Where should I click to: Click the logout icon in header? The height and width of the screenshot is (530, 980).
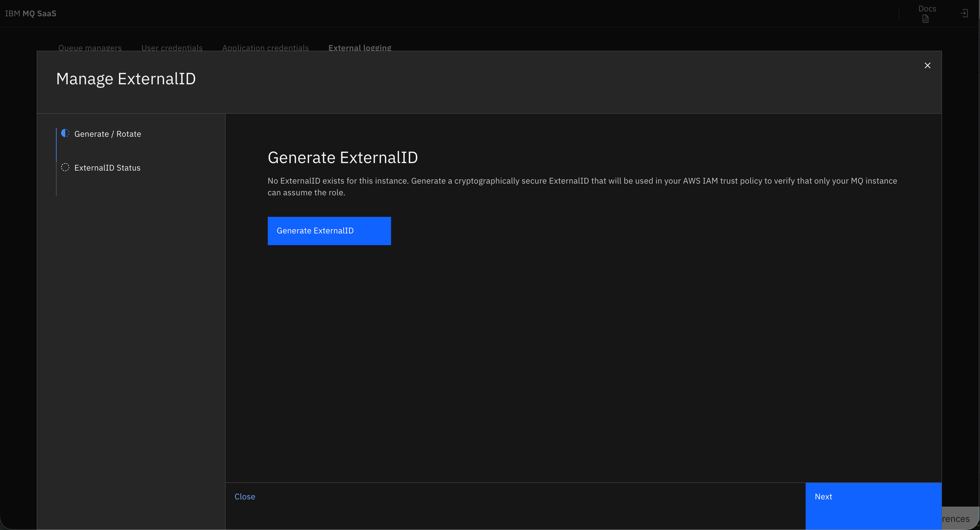click(964, 13)
